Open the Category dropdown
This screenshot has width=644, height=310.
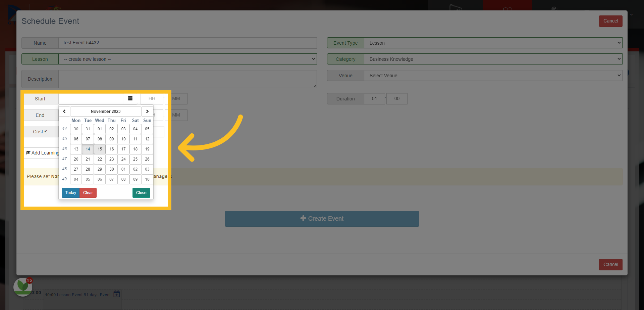click(493, 59)
